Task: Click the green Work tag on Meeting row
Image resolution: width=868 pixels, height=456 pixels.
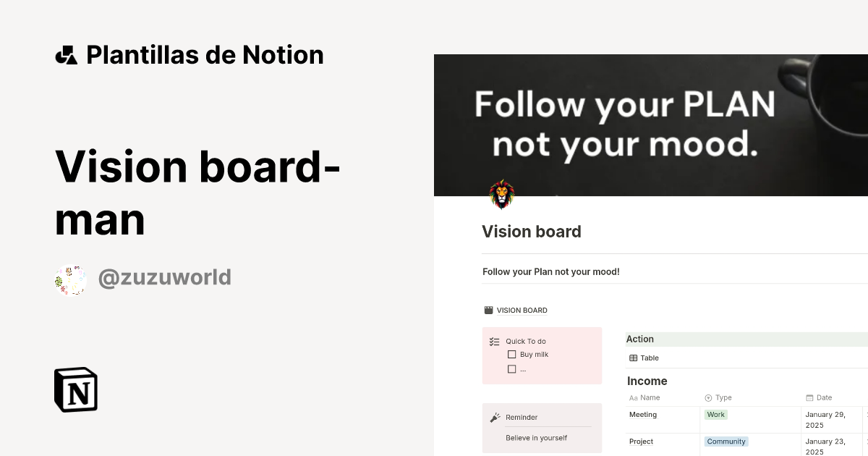Action: [x=715, y=414]
